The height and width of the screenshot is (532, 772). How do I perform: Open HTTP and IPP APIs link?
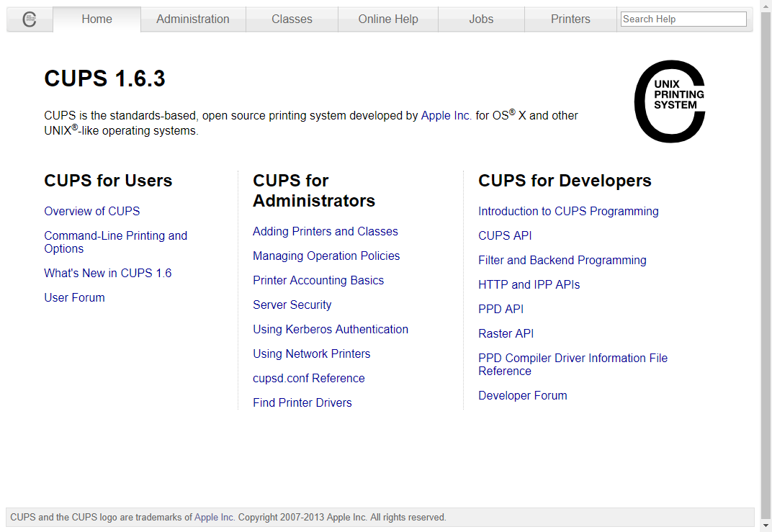(529, 285)
